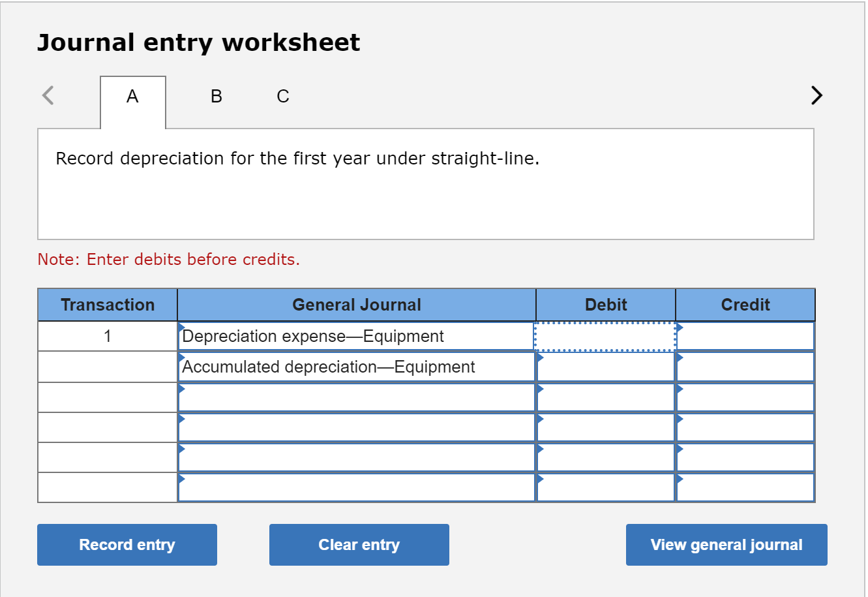Click the Credit input on the Accumulated depreciation row

745,367
